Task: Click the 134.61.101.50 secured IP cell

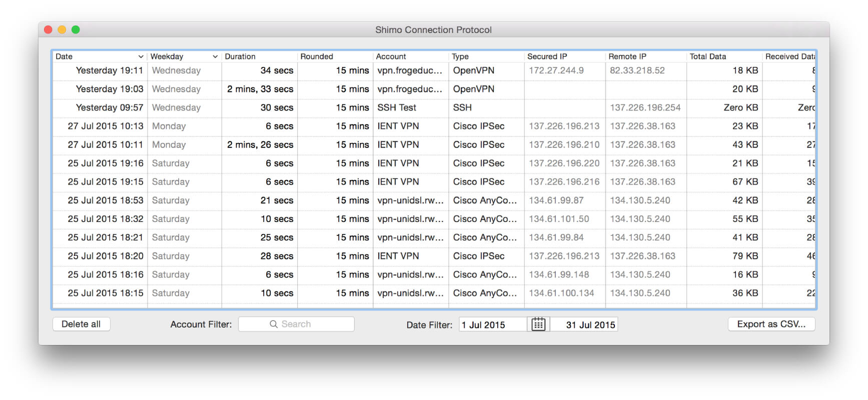Action: (x=559, y=218)
